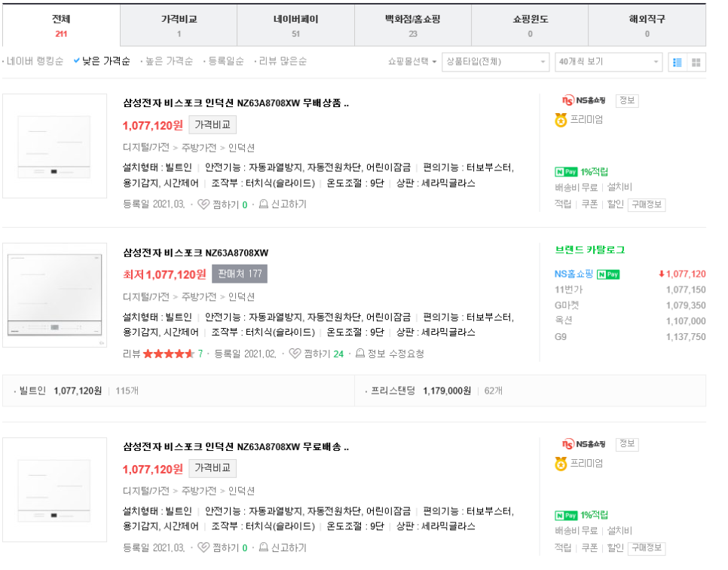Switch to list view icon
The height and width of the screenshot is (570, 728).
tap(678, 63)
